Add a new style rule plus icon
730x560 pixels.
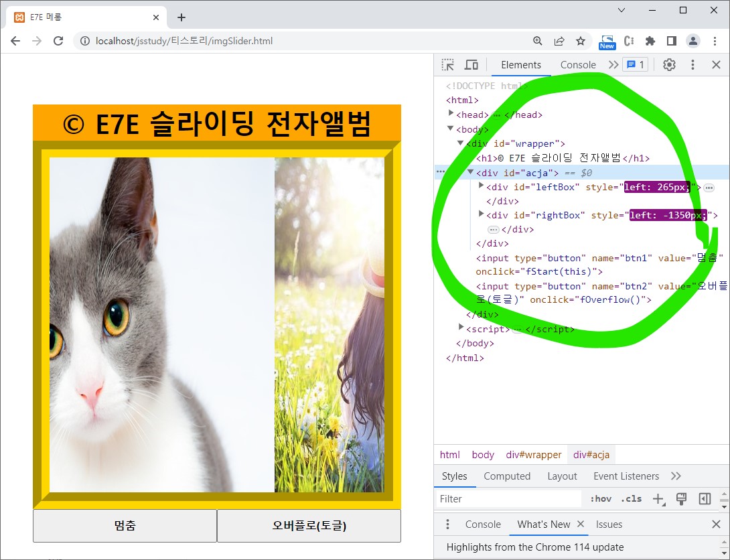tap(659, 499)
